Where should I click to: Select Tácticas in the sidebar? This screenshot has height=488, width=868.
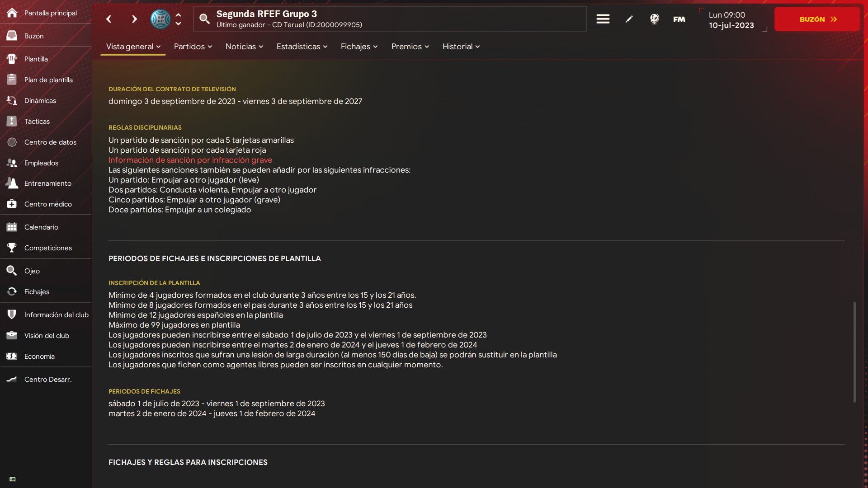tap(37, 121)
